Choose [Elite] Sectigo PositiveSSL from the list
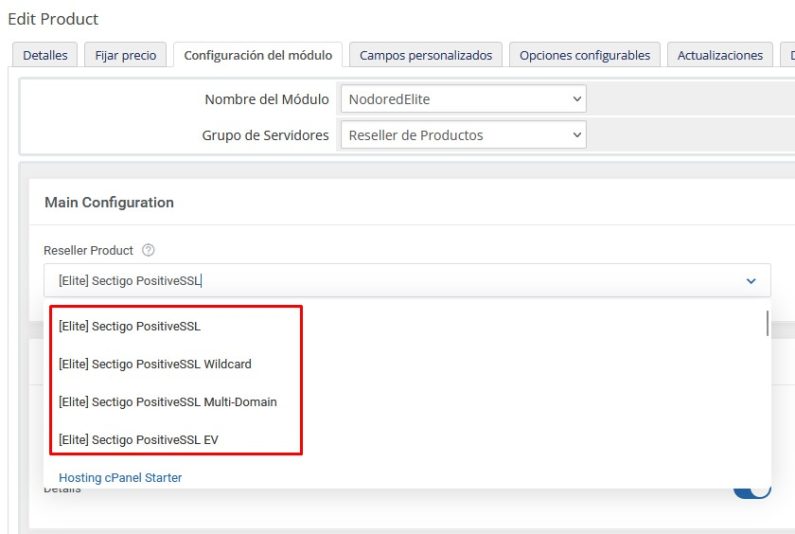 click(x=130, y=326)
